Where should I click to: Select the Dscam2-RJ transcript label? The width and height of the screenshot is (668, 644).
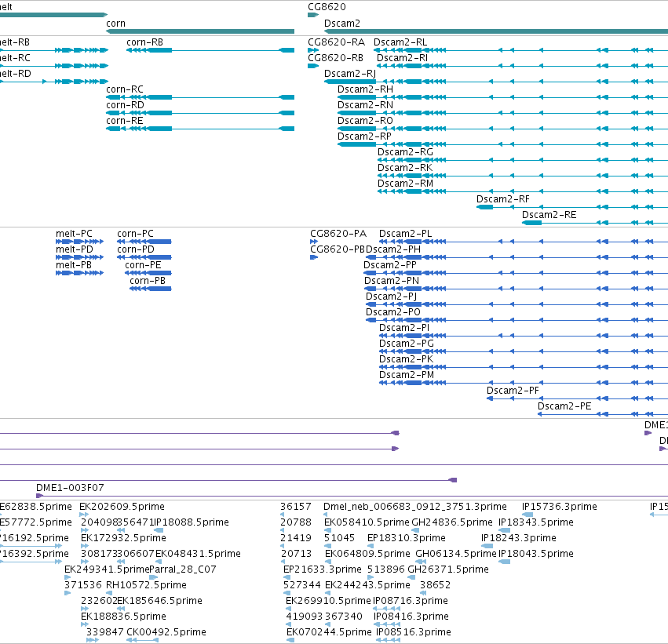pyautogui.click(x=350, y=74)
